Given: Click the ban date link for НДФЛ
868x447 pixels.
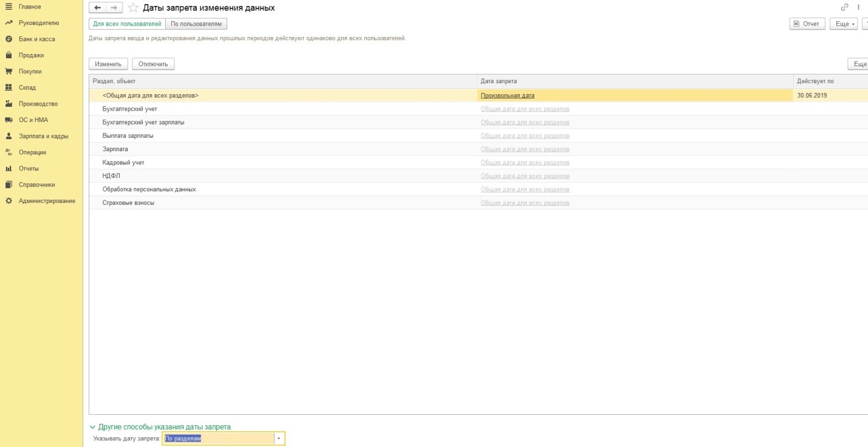Looking at the screenshot, I should [x=525, y=176].
